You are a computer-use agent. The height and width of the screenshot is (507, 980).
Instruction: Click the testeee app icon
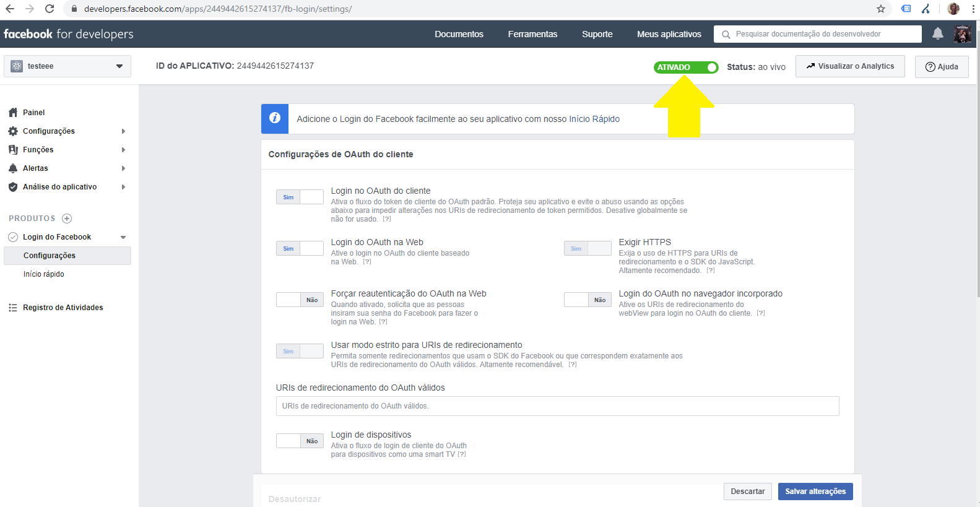(17, 66)
